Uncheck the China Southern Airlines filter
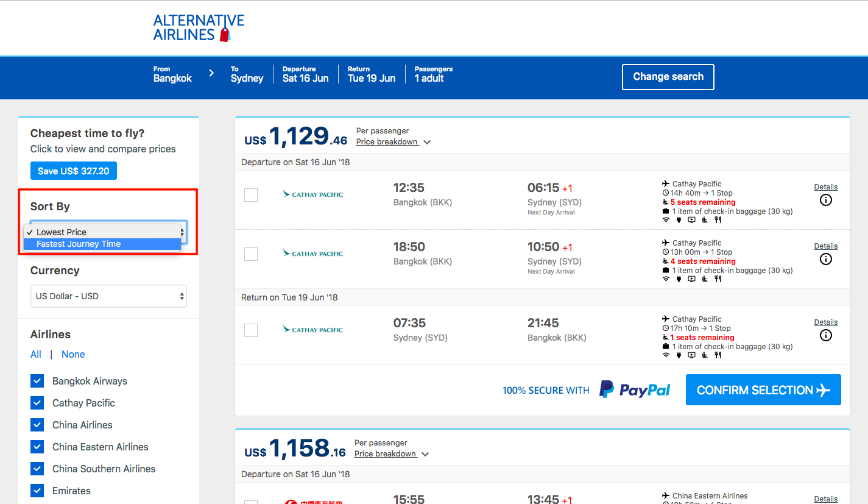Screen dimensions: 868x504 click(x=37, y=469)
